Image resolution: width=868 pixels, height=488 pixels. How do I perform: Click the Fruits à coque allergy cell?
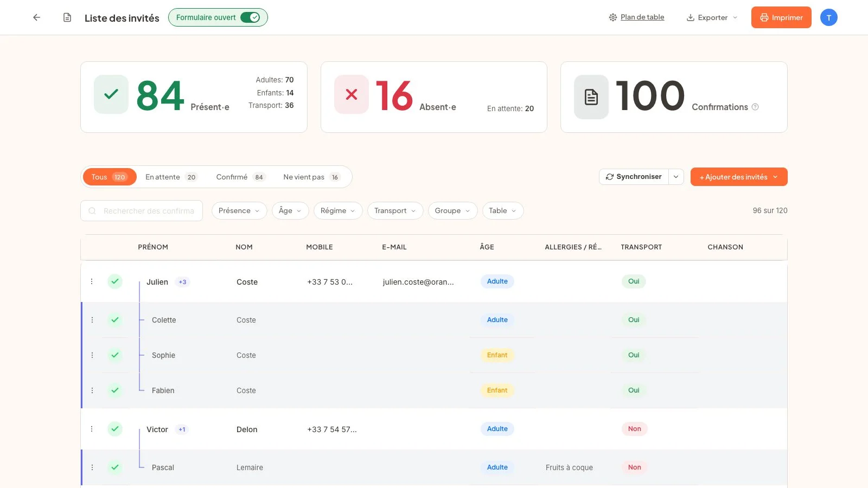(x=569, y=467)
